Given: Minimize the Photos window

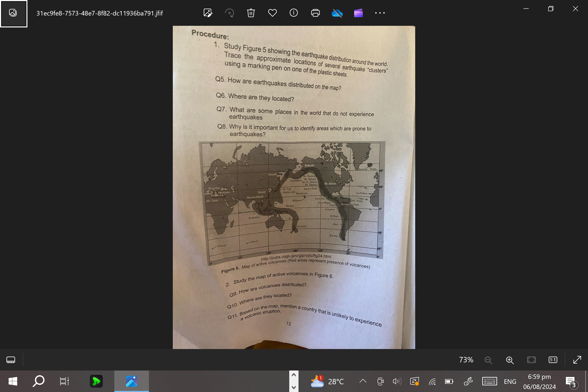Looking at the screenshot, I should coord(526,9).
